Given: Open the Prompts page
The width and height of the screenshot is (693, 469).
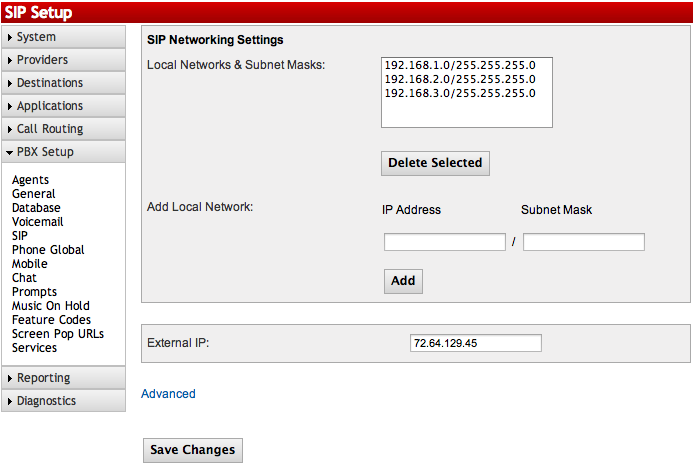Looking at the screenshot, I should point(34,292).
